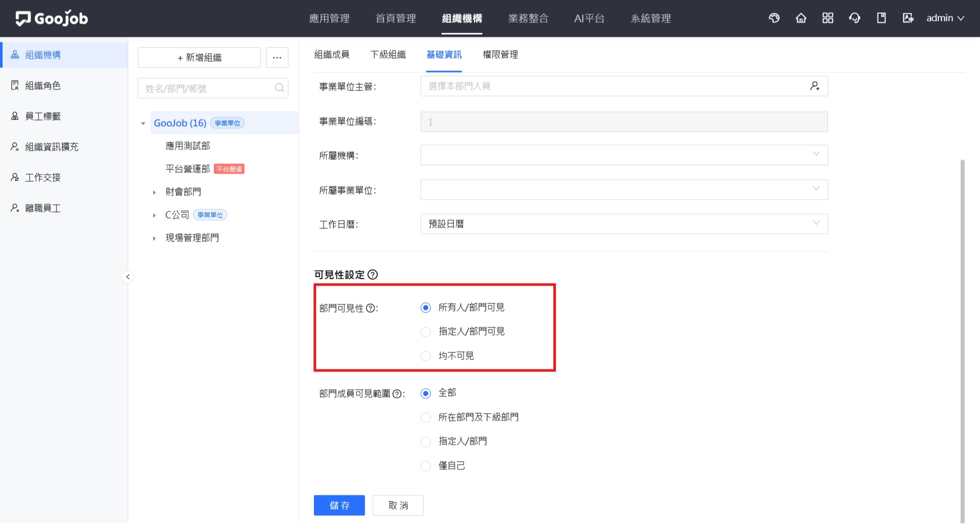Viewport: 980px width, 525px height.
Task: Open AI平台 top menu
Action: (590, 18)
